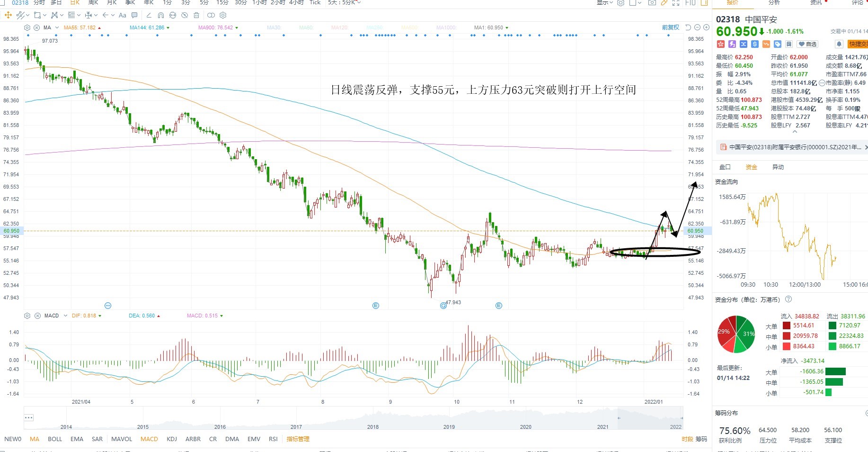Click the purple lightning badge icon

pos(732,44)
